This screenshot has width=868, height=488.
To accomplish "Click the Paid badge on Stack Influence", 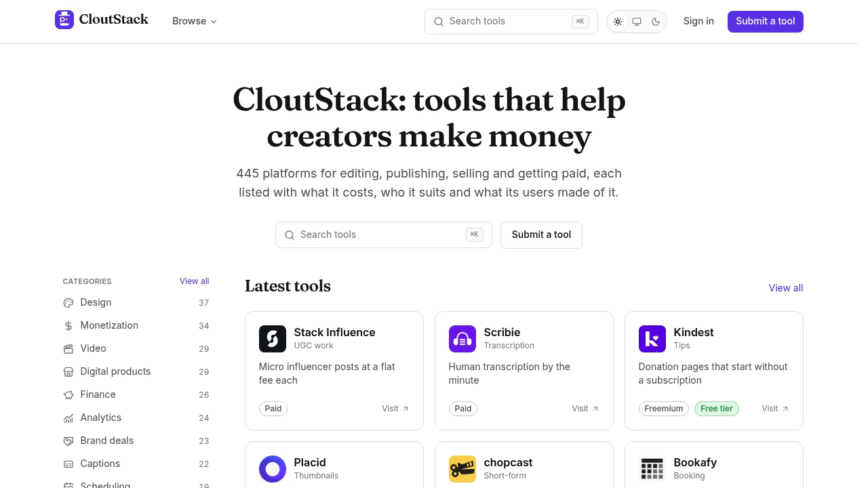I will coord(273,409).
